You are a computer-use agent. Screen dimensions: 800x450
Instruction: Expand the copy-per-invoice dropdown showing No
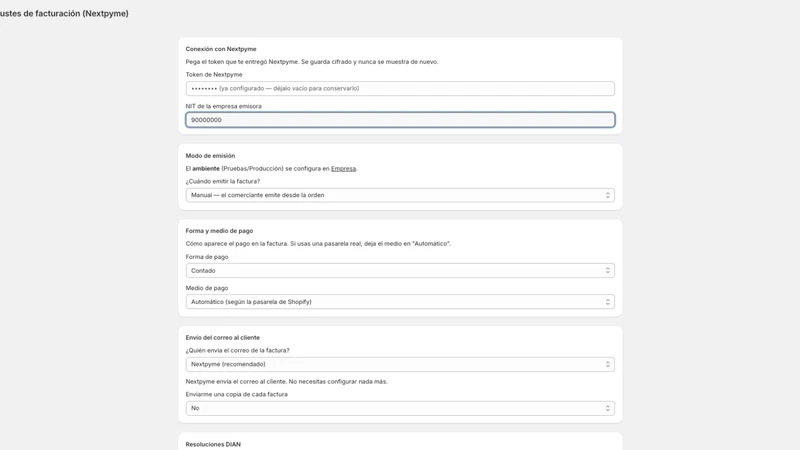pos(400,408)
